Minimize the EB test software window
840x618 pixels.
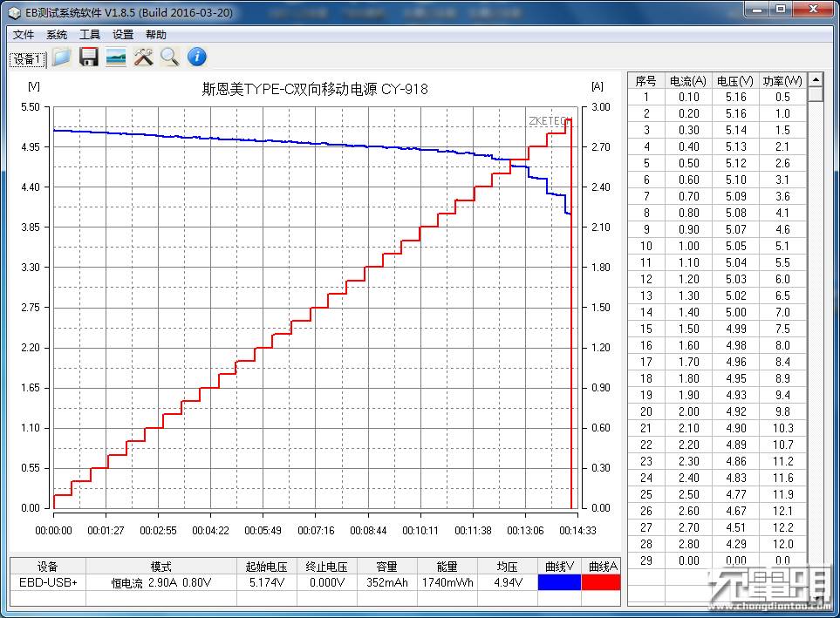coord(757,9)
